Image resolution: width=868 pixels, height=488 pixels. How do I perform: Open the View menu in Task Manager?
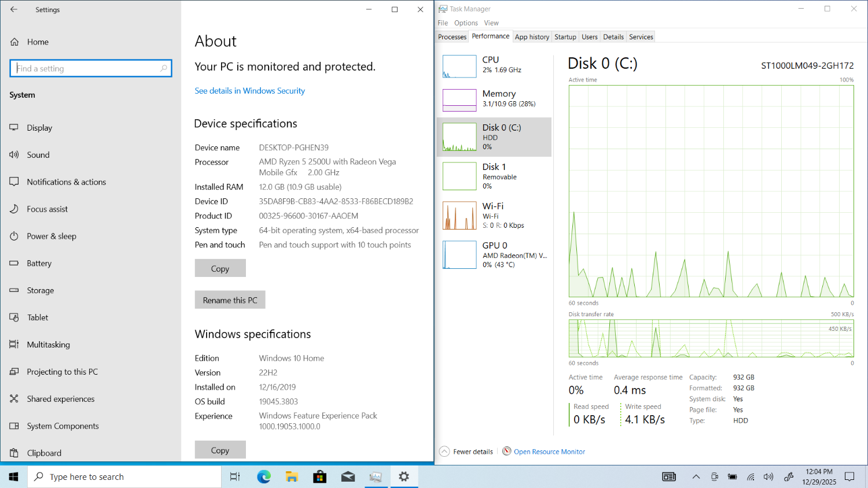(x=491, y=23)
